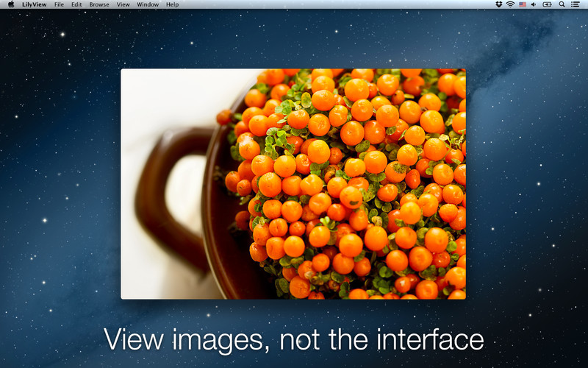Open Spotlight search magnifier
This screenshot has width=588, height=368.
tap(562, 4)
